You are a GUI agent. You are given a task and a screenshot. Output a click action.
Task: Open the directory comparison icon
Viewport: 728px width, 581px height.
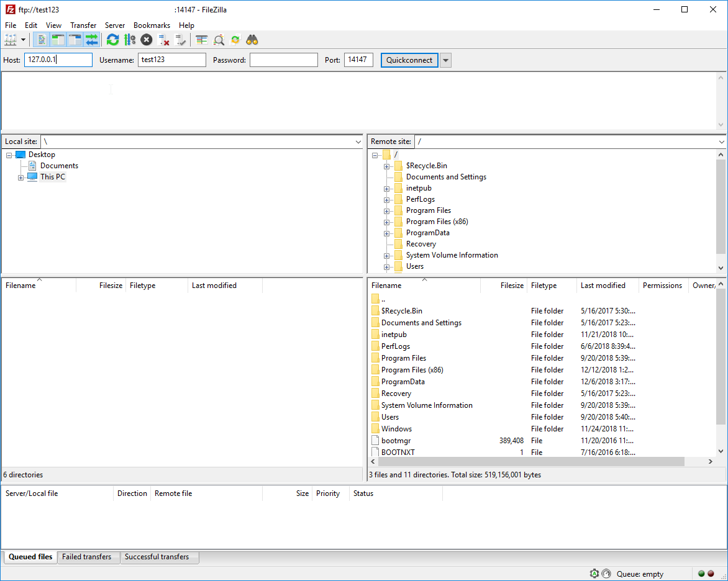(201, 39)
